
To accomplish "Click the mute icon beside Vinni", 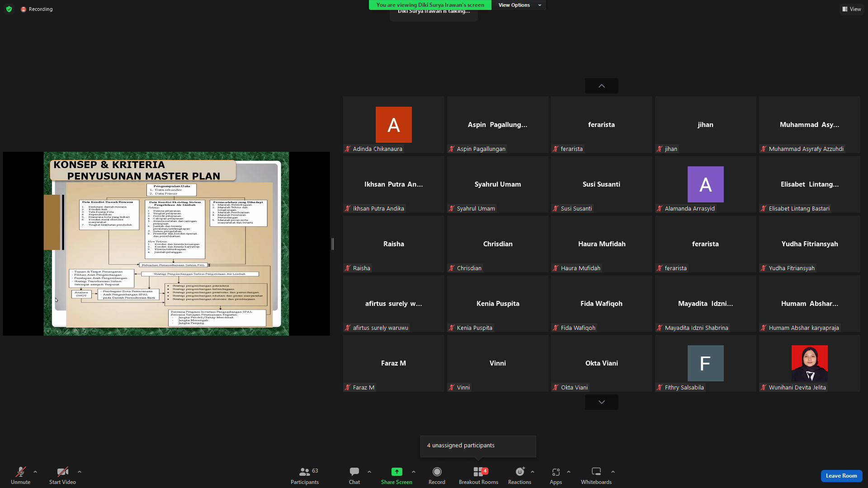I will tap(452, 388).
